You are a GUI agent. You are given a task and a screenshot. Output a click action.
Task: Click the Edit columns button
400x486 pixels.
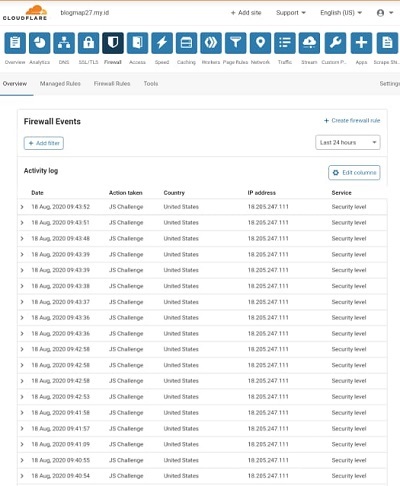(354, 172)
